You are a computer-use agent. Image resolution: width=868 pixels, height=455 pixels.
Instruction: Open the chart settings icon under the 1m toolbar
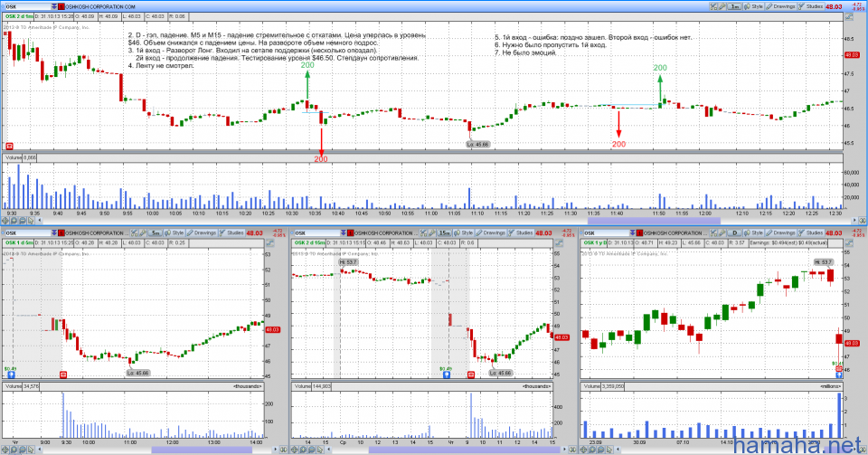[x=849, y=16]
